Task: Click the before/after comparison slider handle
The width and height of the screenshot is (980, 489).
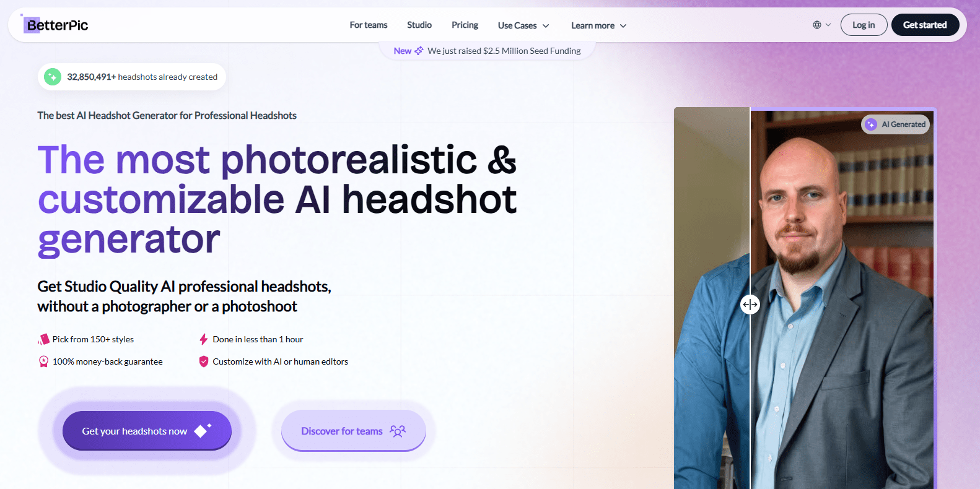Action: tap(750, 305)
